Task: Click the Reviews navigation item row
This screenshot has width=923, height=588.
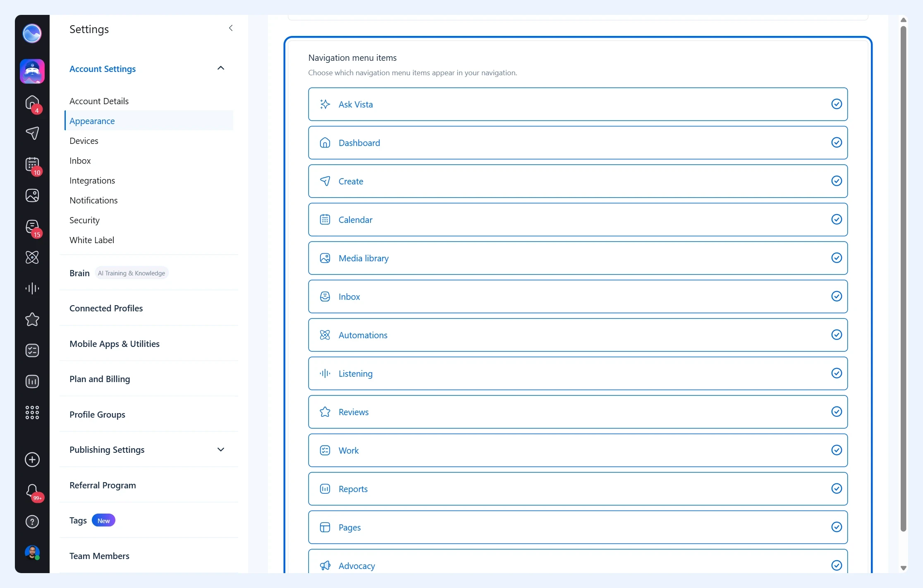Action: pyautogui.click(x=578, y=412)
